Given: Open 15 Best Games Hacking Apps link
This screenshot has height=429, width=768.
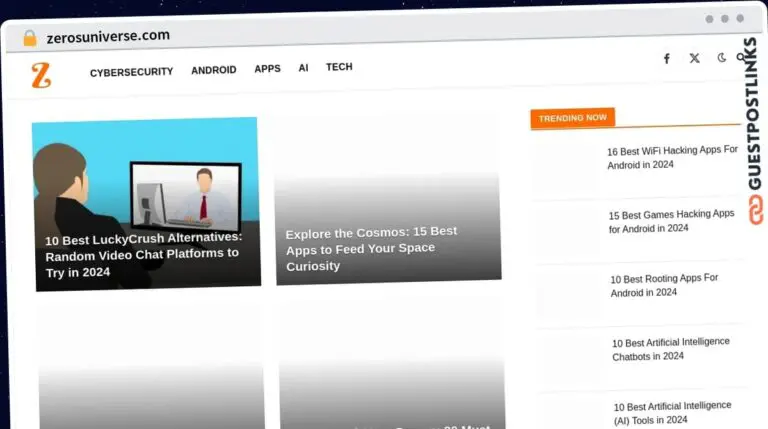Looking at the screenshot, I should 671,221.
